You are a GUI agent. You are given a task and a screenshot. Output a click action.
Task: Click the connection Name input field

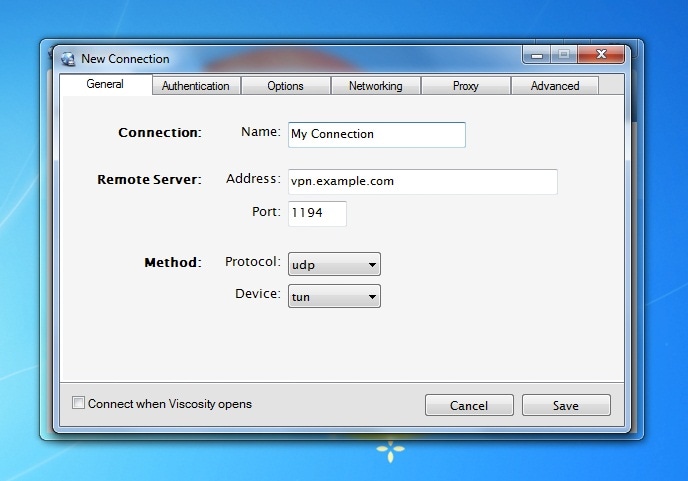(377, 135)
